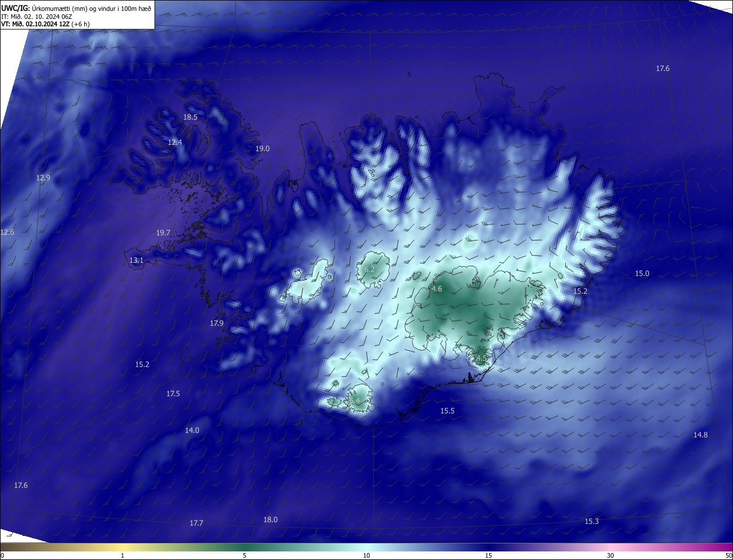Click the initial time line 'IT: Mið. 02. 10. 2024 06Z'

(36, 16)
